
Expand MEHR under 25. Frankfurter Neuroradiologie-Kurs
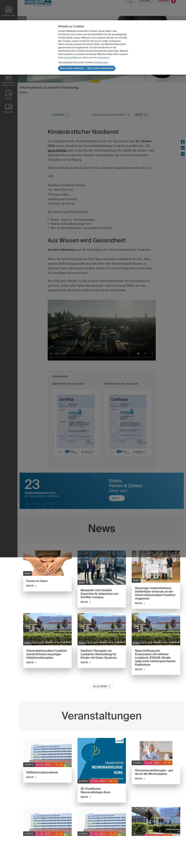pos(86,797)
